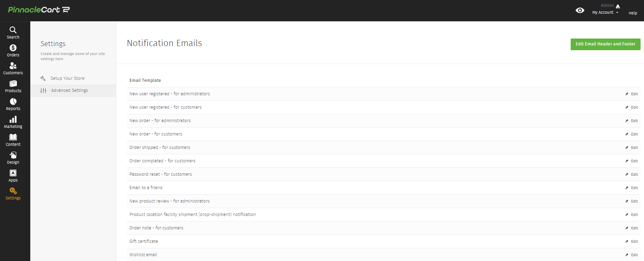Click 'New order - for customers' text
The width and height of the screenshot is (644, 261).
pos(156,134)
